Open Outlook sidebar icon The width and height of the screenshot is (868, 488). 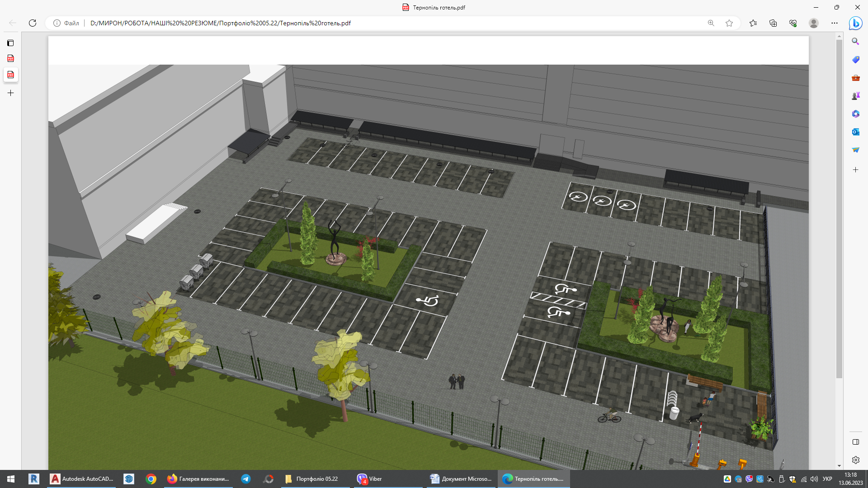pyautogui.click(x=855, y=132)
